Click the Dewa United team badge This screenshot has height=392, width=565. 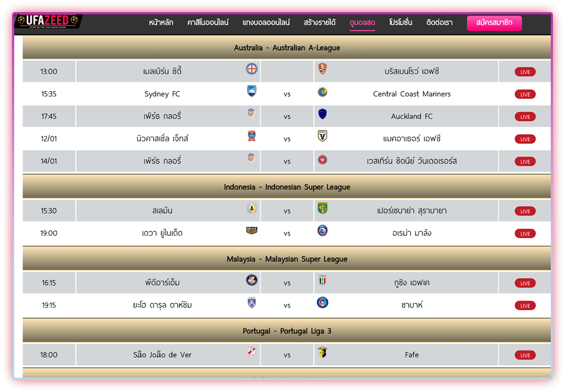[x=251, y=231]
